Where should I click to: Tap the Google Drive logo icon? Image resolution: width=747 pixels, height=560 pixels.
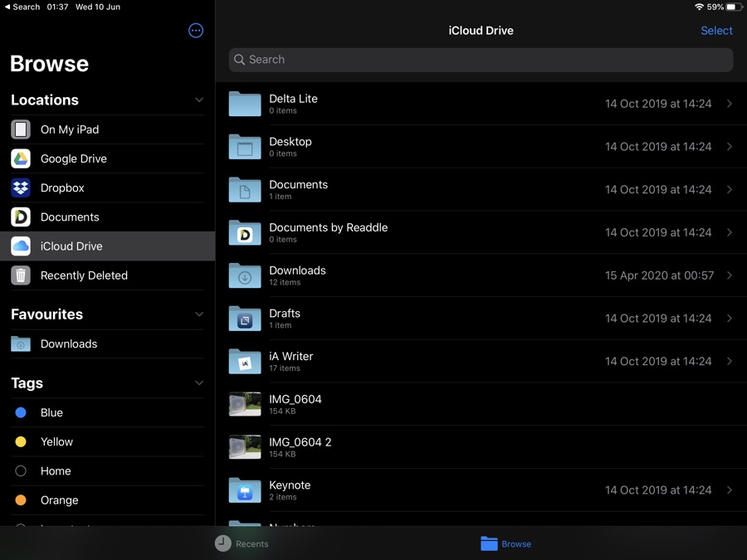[21, 158]
